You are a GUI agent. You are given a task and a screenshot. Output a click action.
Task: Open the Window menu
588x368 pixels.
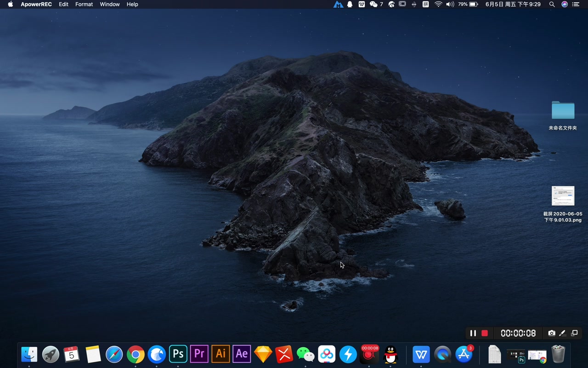coord(110,4)
